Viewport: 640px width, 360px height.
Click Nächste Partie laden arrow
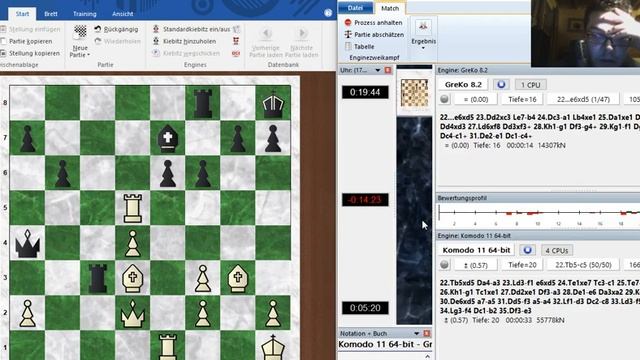click(302, 33)
